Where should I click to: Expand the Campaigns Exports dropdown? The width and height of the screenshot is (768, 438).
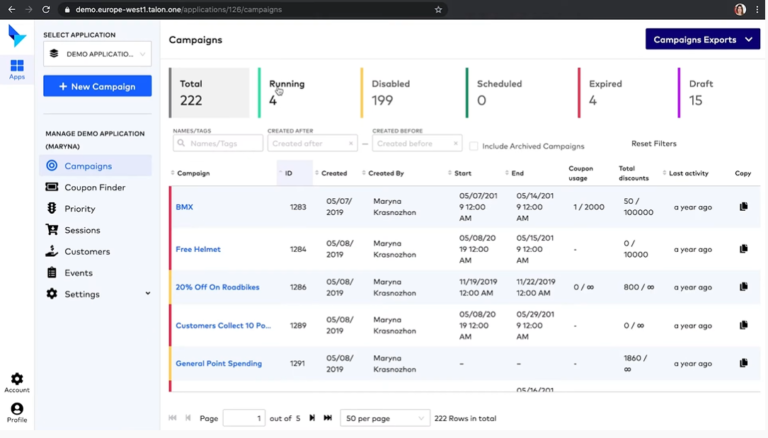[702, 40]
